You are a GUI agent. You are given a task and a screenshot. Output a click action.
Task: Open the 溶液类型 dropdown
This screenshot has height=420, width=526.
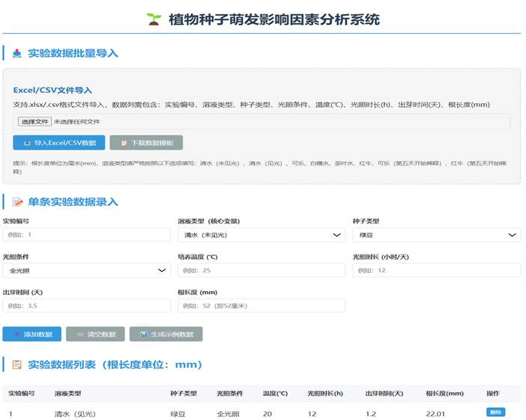pyautogui.click(x=262, y=235)
